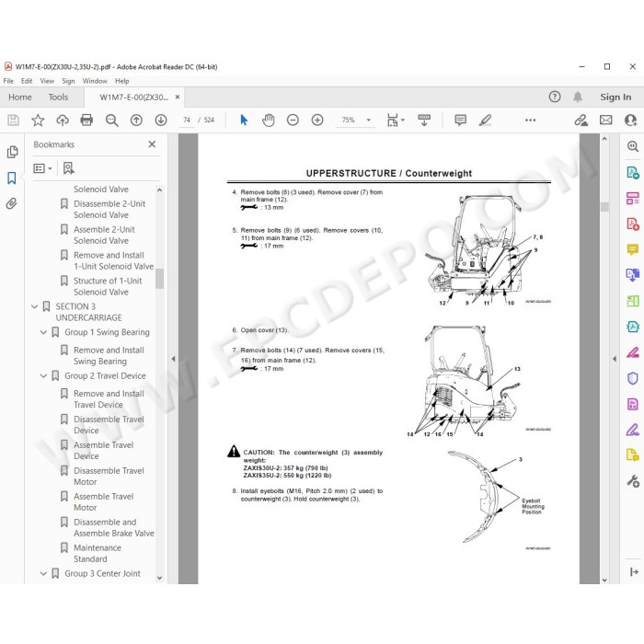The width and height of the screenshot is (644, 644).
Task: Star this file as a favorite
Action: (x=38, y=120)
